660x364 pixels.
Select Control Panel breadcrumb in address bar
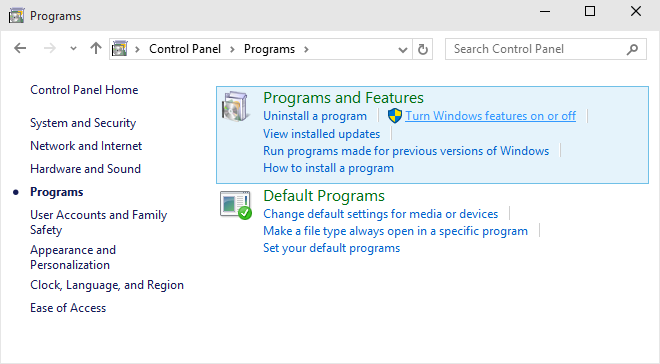tap(185, 49)
